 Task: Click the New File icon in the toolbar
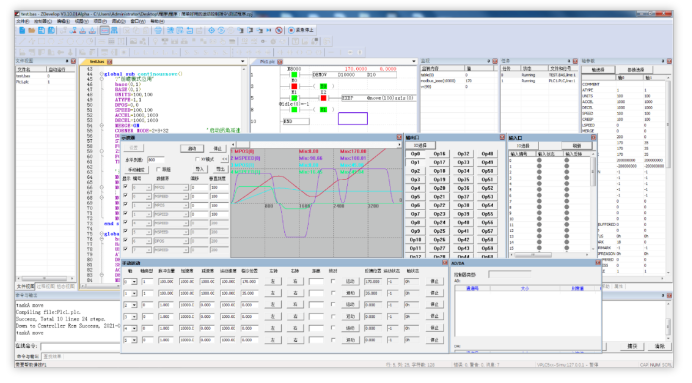coord(22,30)
